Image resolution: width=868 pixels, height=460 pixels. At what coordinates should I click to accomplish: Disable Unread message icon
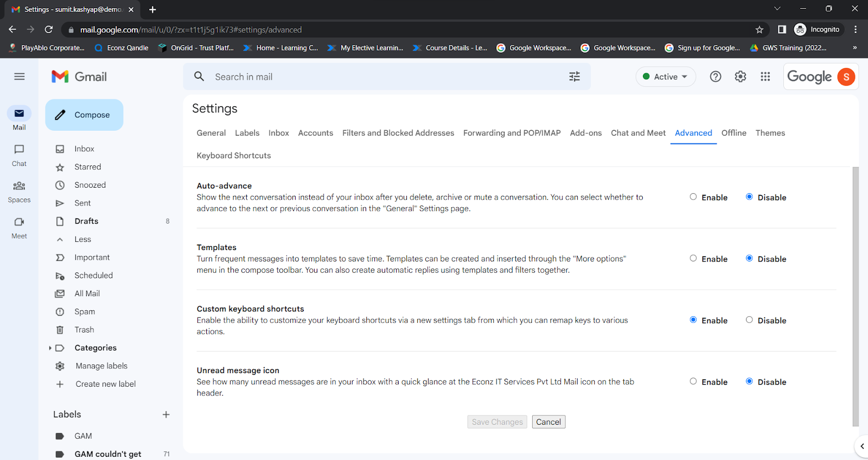click(x=749, y=381)
